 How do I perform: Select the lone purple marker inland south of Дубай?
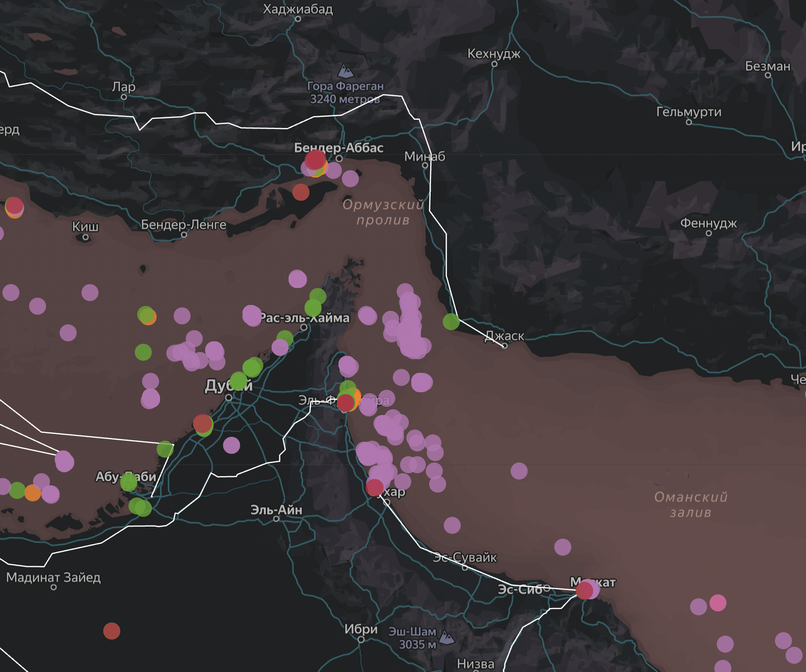point(231,445)
